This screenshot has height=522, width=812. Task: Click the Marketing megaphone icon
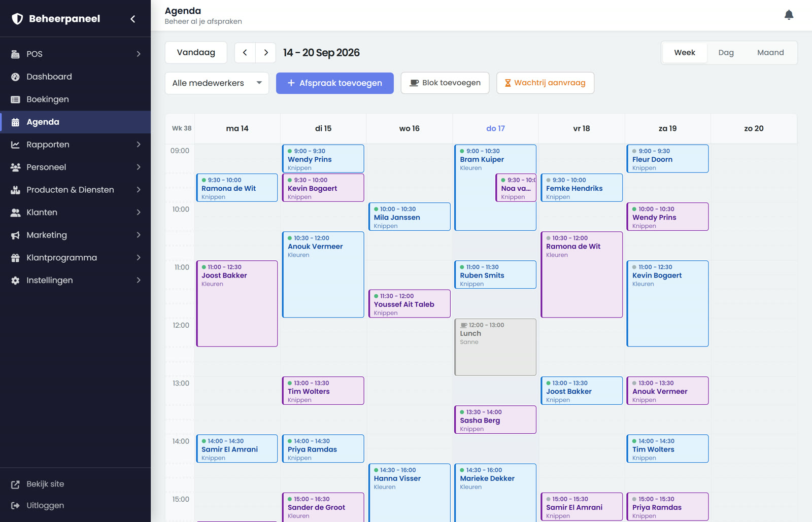[x=15, y=235]
